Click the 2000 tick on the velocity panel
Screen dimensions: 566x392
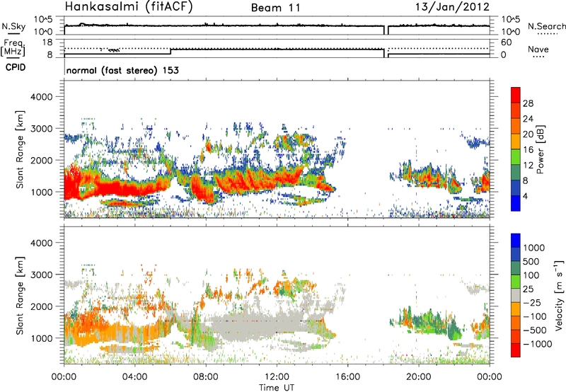pyautogui.click(x=42, y=306)
